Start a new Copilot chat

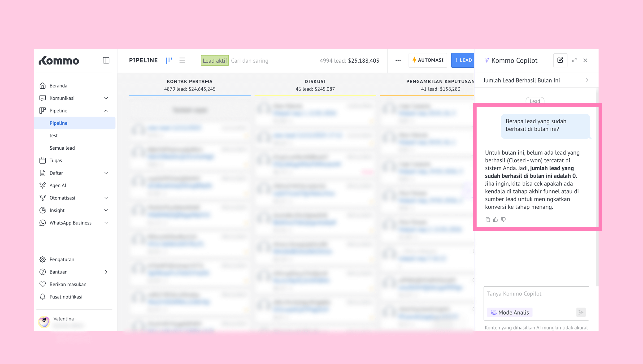tap(560, 60)
